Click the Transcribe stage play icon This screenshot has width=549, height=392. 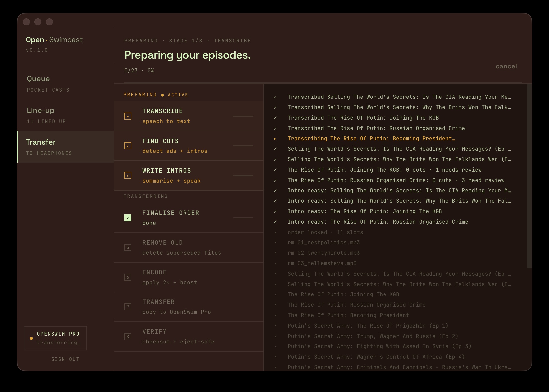pyautogui.click(x=128, y=116)
